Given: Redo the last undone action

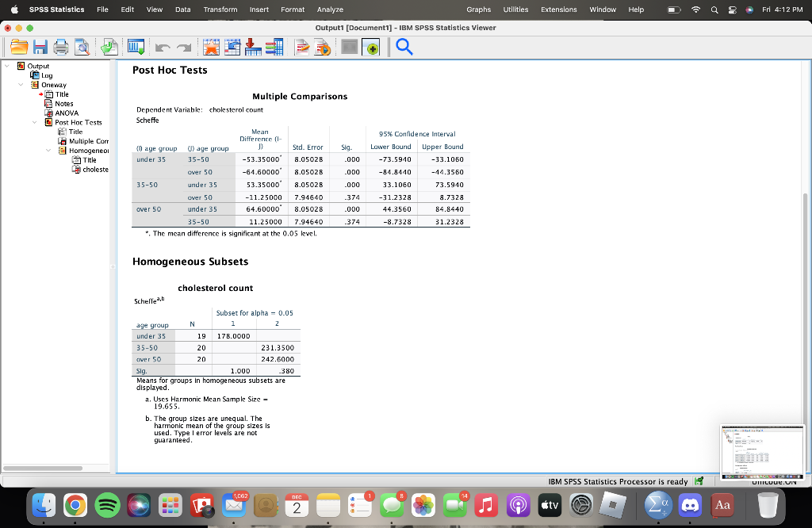Looking at the screenshot, I should [x=184, y=48].
